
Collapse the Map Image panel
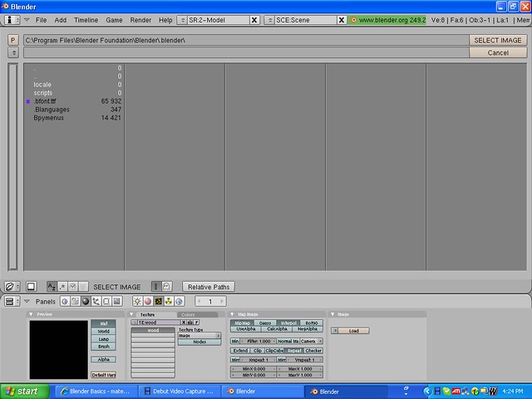coord(232,314)
